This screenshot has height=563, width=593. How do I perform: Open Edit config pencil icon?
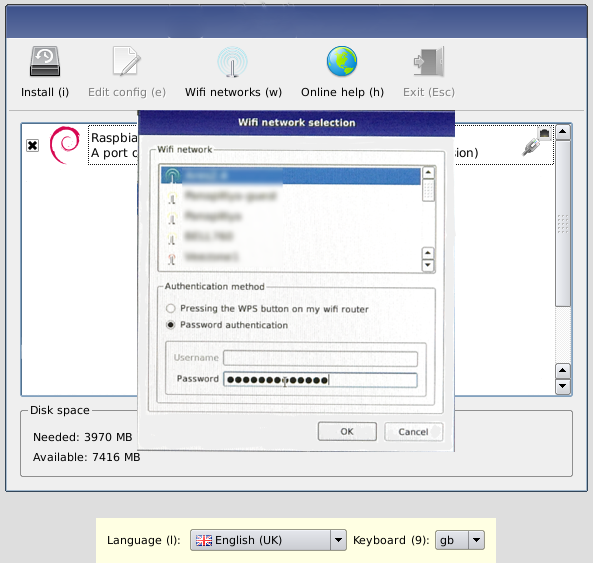point(126,61)
